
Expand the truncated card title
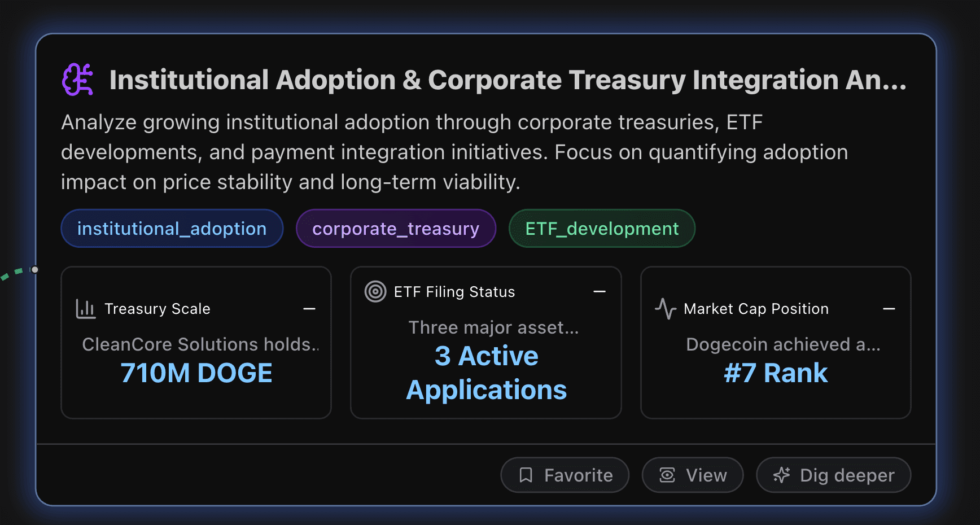tap(508, 80)
